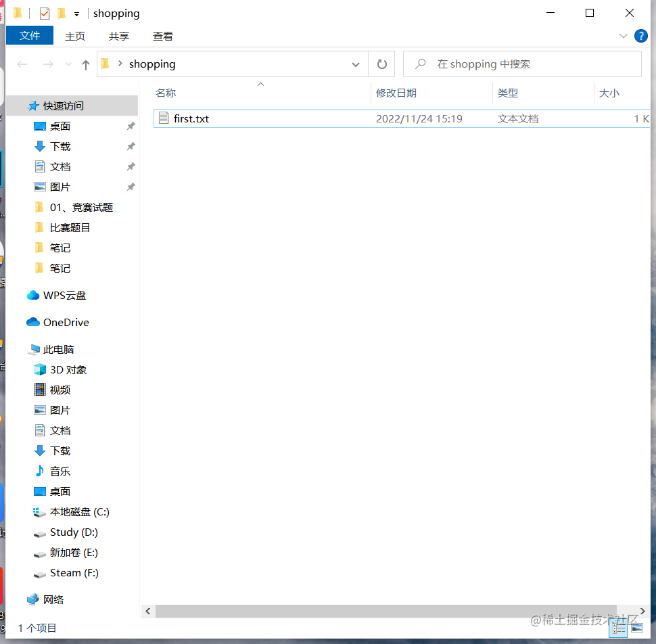Open the 文件 menu
Image resolution: width=656 pixels, height=644 pixels.
point(29,36)
